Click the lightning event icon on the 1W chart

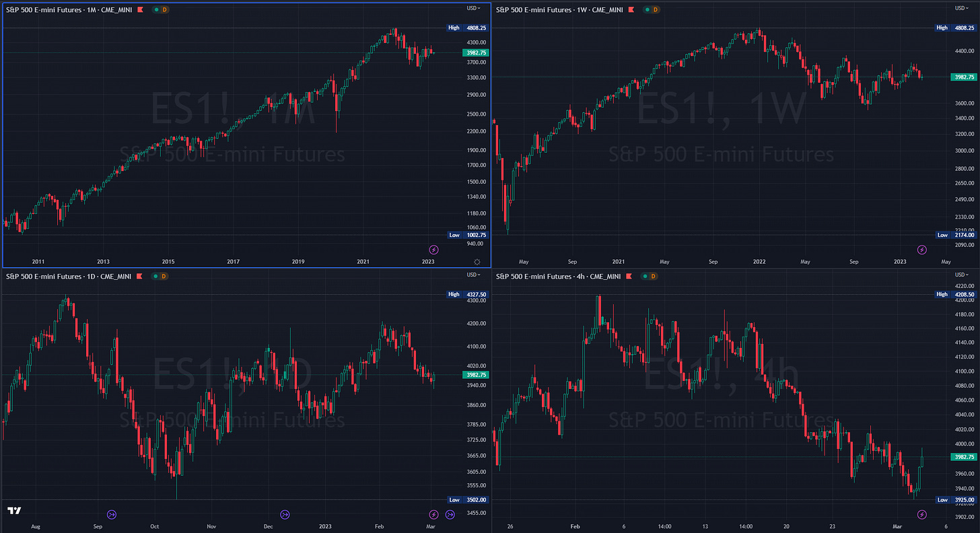click(922, 249)
